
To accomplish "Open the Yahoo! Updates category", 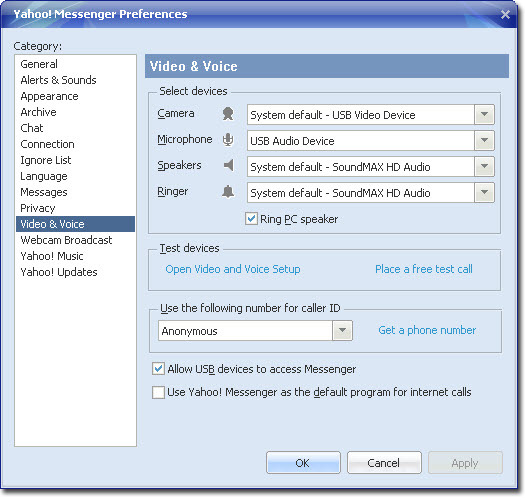I will click(x=75, y=272).
